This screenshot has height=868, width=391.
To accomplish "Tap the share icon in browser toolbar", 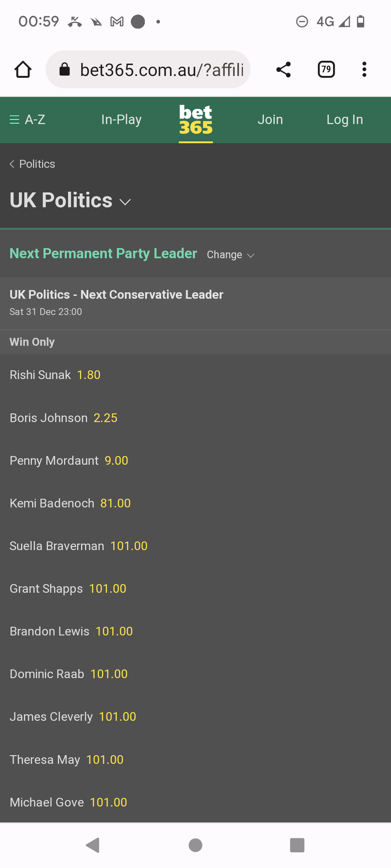I will point(283,69).
